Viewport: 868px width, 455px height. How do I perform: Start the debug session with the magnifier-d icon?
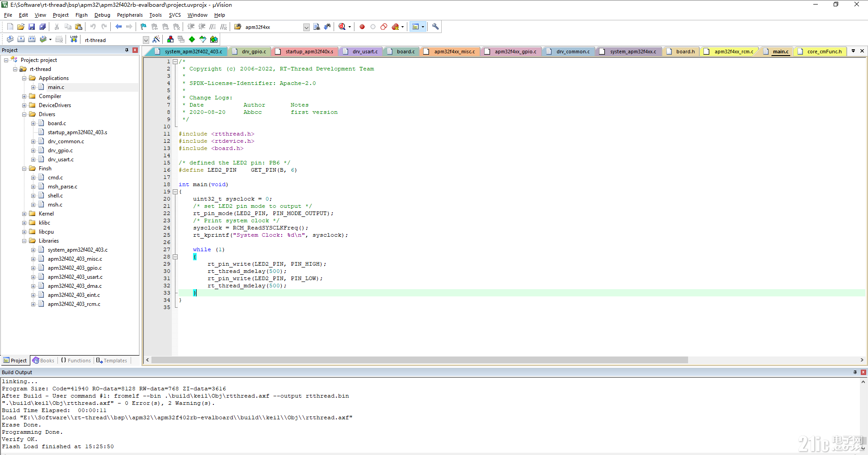click(x=342, y=27)
